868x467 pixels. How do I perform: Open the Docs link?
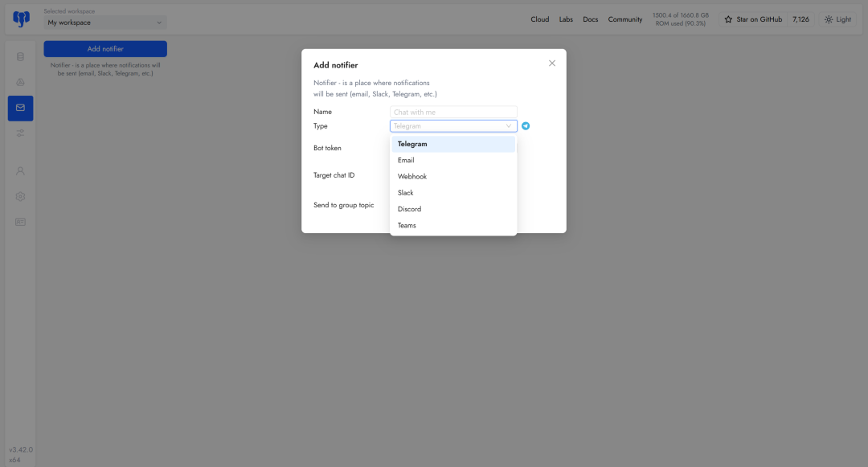pos(590,19)
